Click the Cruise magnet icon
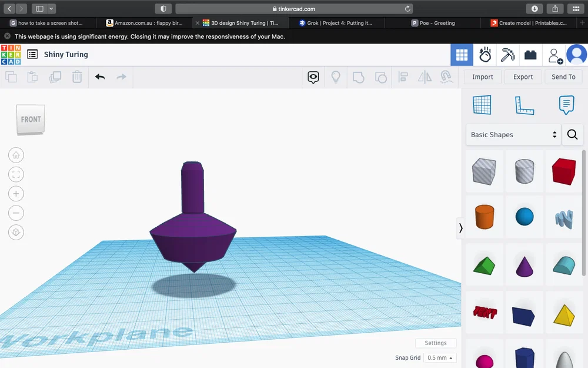Screen dimensions: 588x368 coord(446,77)
